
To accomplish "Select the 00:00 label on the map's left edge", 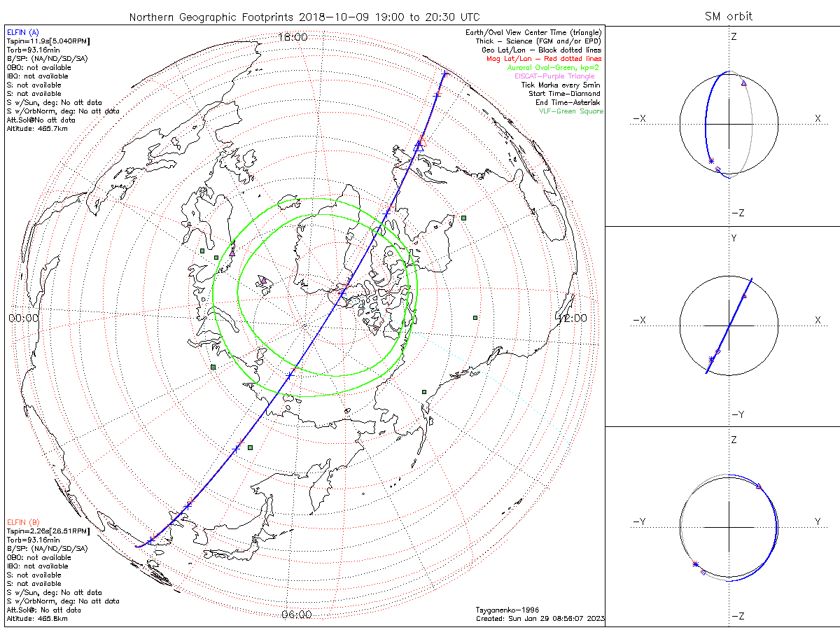I will click(x=24, y=318).
